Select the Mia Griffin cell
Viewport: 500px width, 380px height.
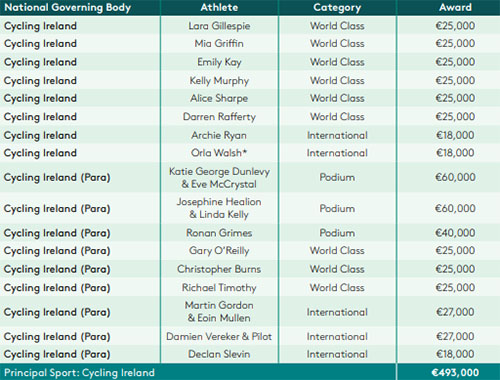(x=219, y=44)
